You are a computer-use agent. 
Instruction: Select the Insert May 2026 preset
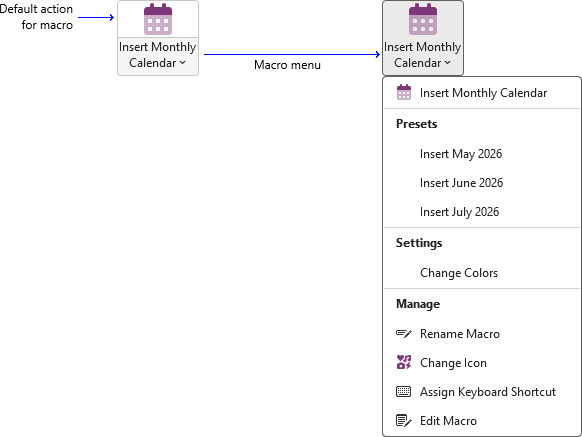(x=482, y=154)
